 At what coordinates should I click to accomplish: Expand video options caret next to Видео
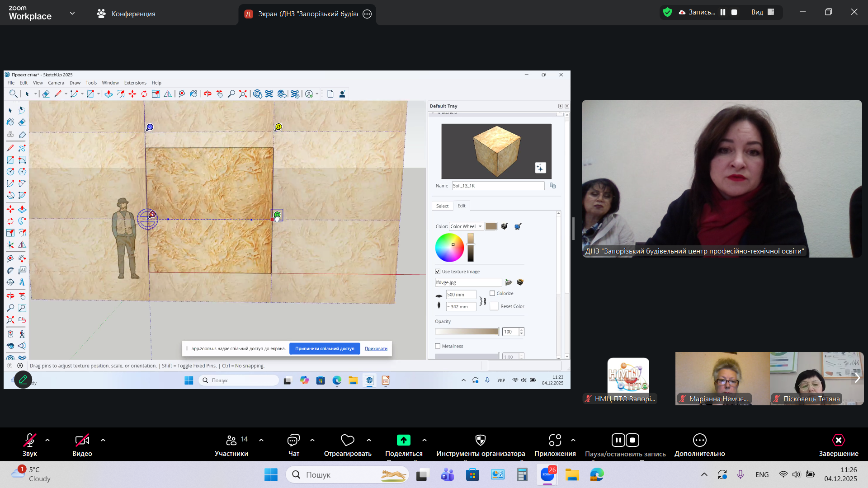(x=103, y=440)
